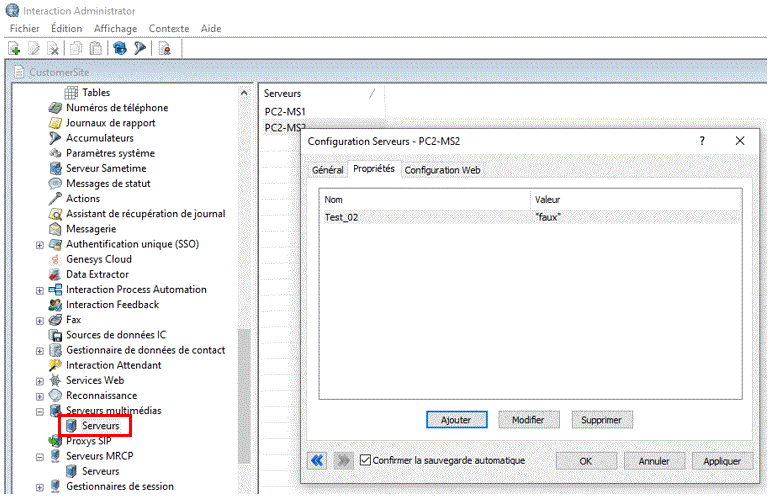The height and width of the screenshot is (498, 773).
Task: Collapse Serveurs MRCP node
Action: pyautogui.click(x=39, y=457)
